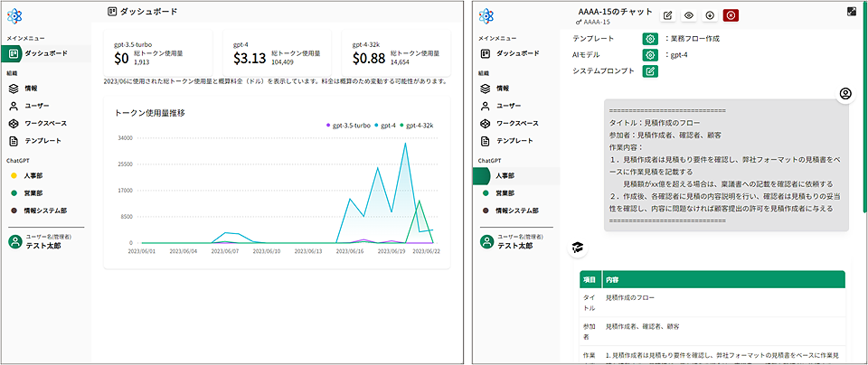The width and height of the screenshot is (868, 365).
Task: Click the user avatar icon beside the chat message
Action: pos(846,94)
